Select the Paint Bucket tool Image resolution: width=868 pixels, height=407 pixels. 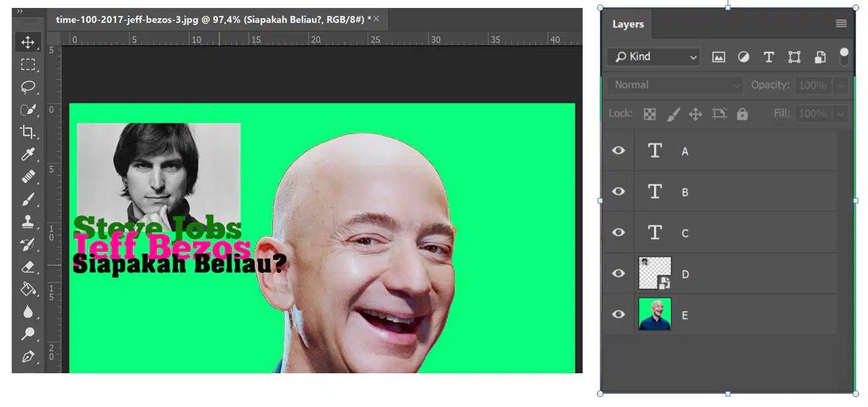point(28,289)
